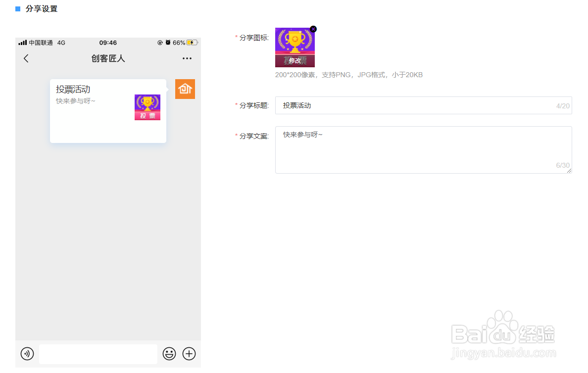588x373 pixels.
Task: Tap the plus attachments icon
Action: 189,354
